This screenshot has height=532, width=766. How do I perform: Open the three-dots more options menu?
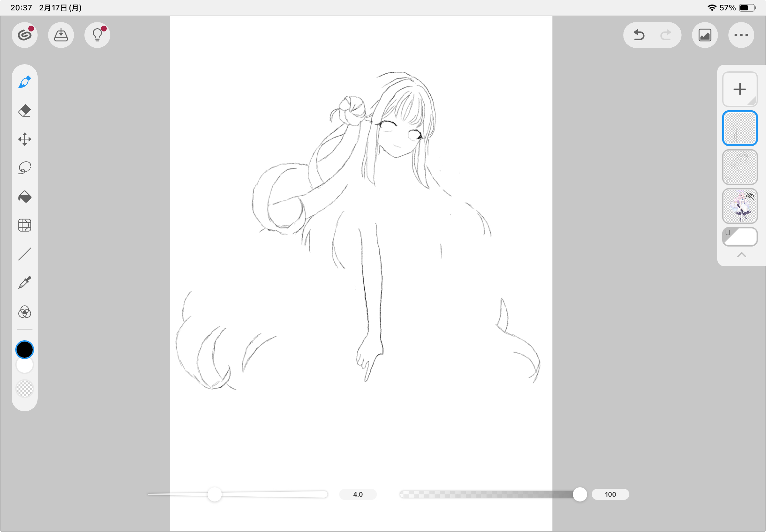(x=741, y=35)
